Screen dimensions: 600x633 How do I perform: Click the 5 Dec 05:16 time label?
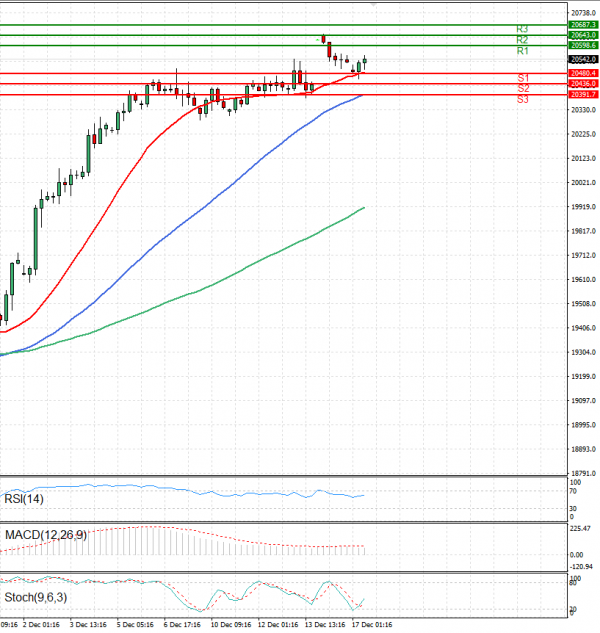[135, 625]
